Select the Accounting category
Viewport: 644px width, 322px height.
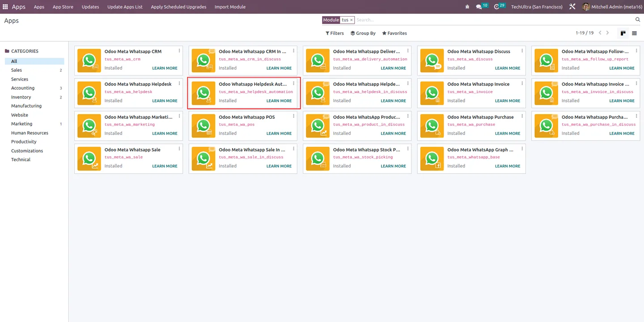click(x=34, y=88)
